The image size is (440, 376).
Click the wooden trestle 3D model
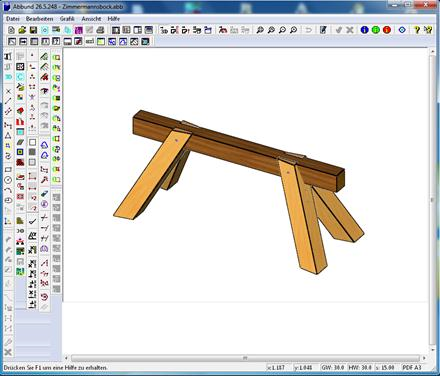click(x=239, y=192)
